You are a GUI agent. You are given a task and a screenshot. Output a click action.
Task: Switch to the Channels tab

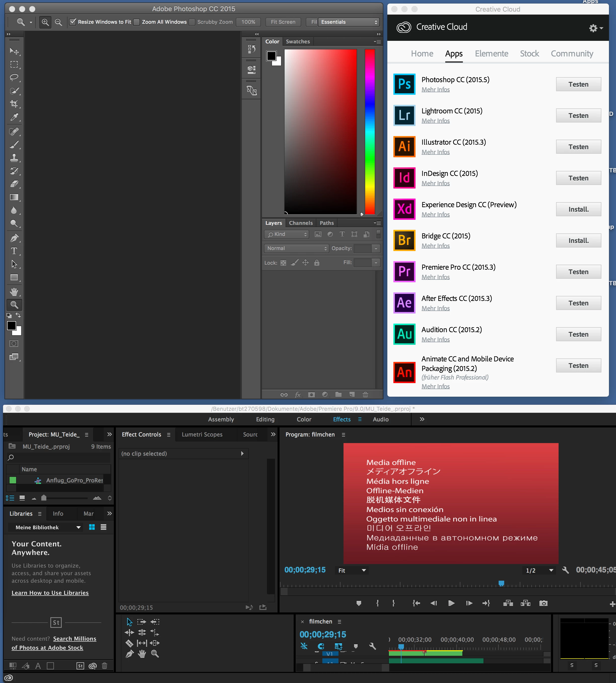301,223
